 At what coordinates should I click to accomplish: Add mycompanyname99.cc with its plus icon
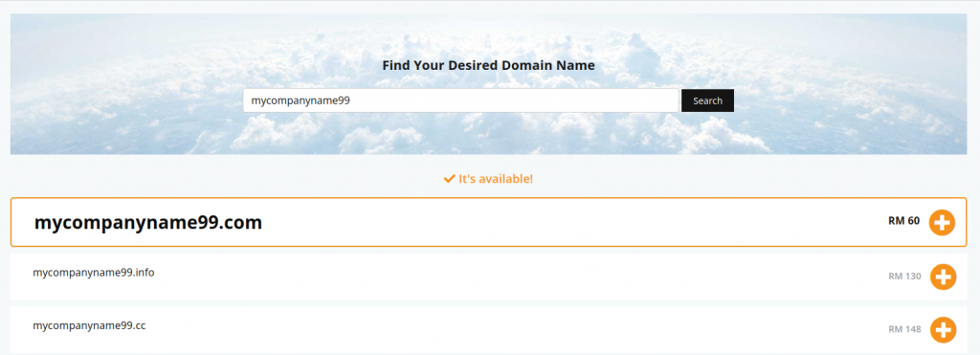[943, 330]
